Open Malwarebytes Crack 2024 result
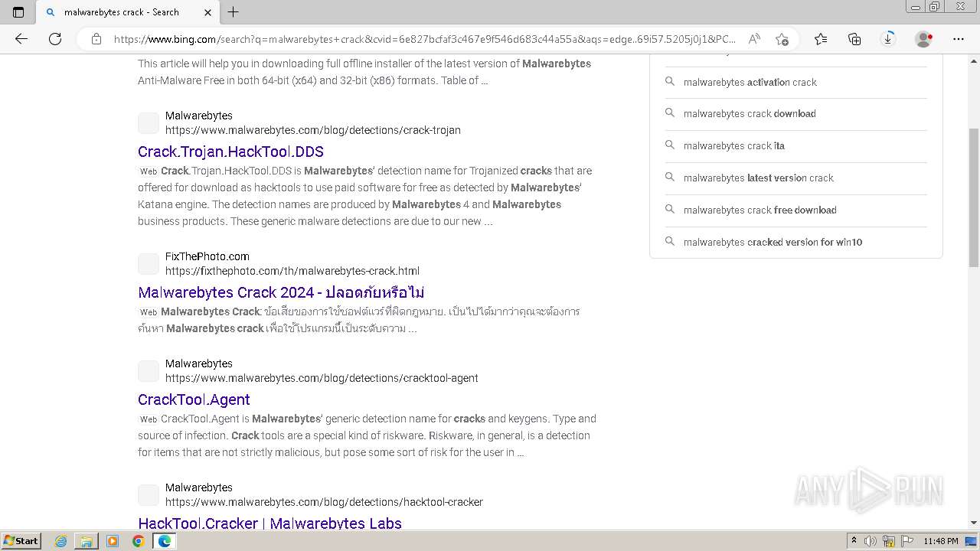This screenshot has width=980, height=551. click(281, 292)
